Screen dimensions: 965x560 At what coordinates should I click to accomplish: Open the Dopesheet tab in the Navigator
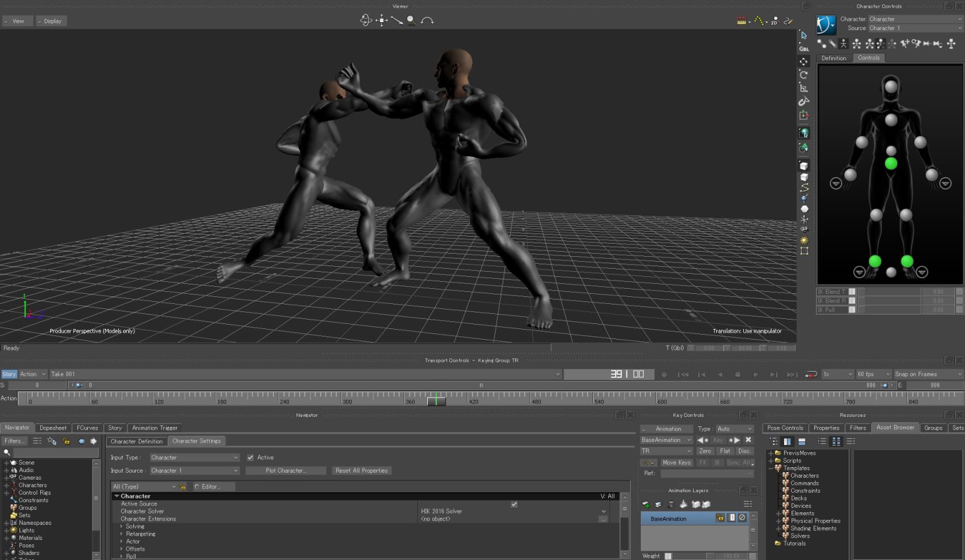click(x=53, y=428)
